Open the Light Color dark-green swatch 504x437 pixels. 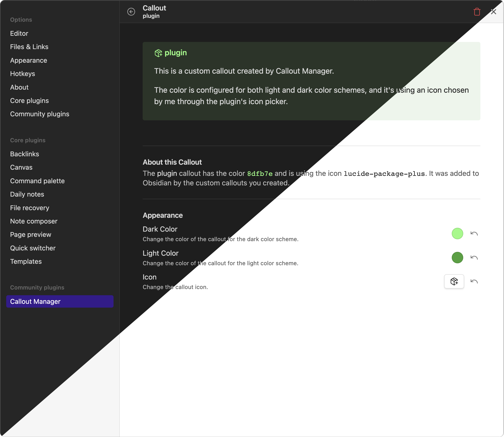click(x=457, y=258)
